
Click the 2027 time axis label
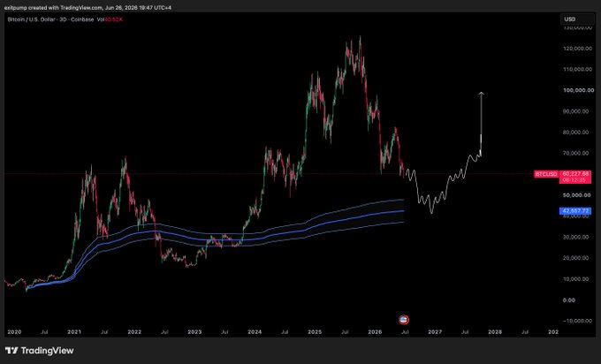click(435, 332)
